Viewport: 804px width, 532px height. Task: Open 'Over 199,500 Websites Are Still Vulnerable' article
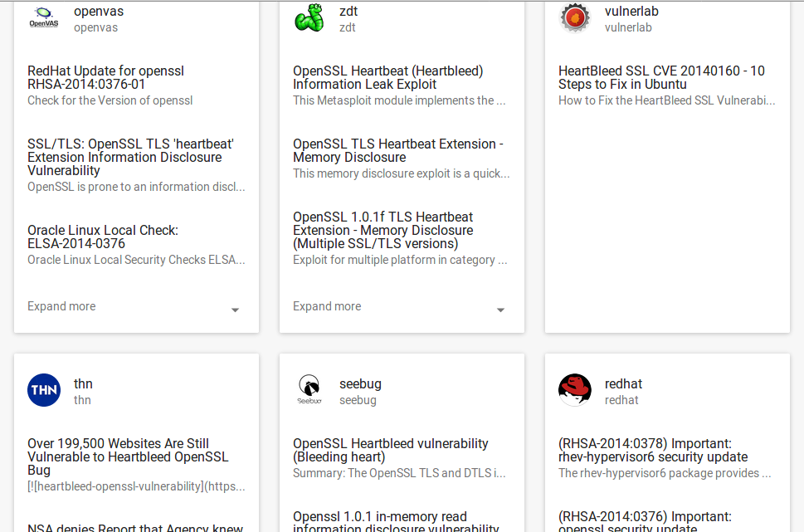click(128, 456)
